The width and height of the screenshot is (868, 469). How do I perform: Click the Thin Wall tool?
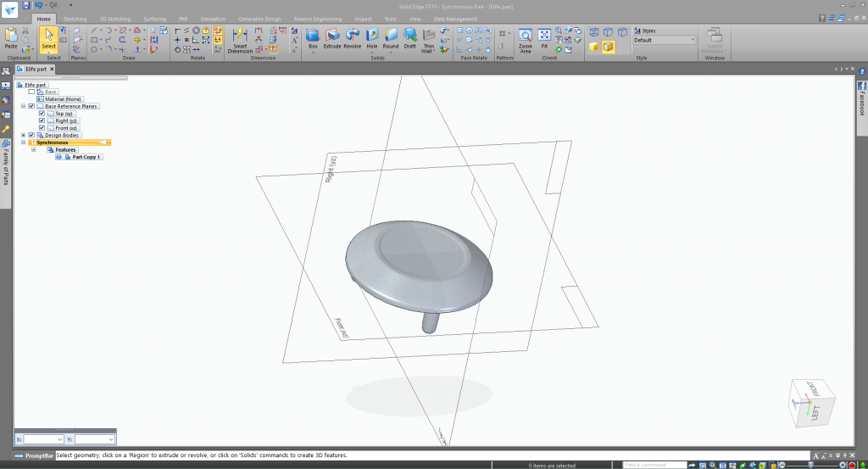428,40
